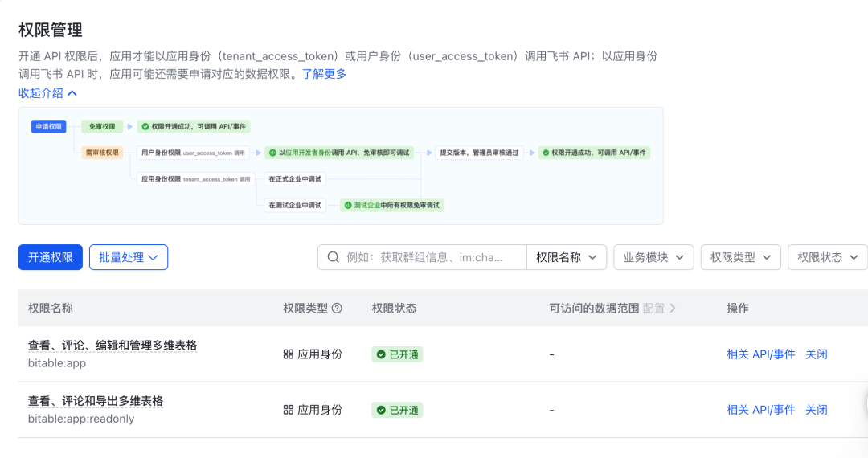
Task: Click the 权限状态 column header
Action: tap(394, 308)
